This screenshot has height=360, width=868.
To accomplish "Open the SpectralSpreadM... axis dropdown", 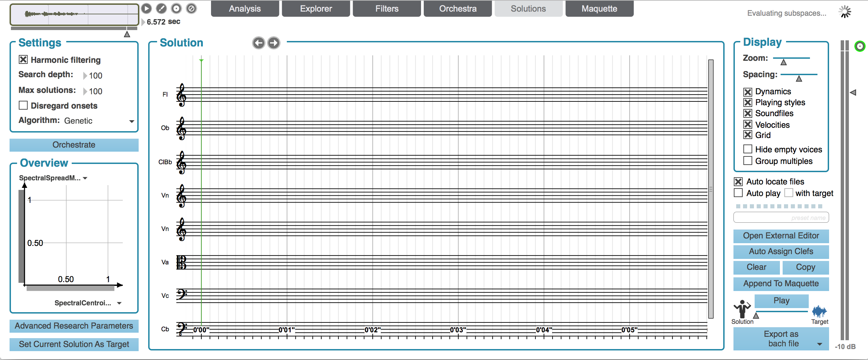I will 53,178.
